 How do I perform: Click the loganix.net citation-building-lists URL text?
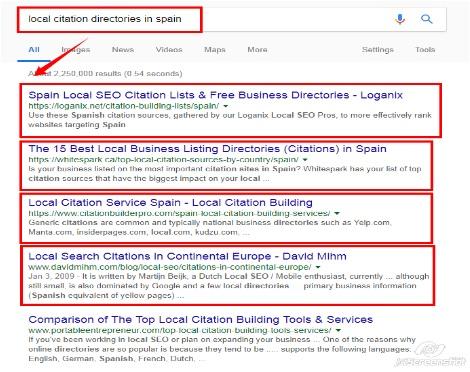pyautogui.click(x=124, y=106)
